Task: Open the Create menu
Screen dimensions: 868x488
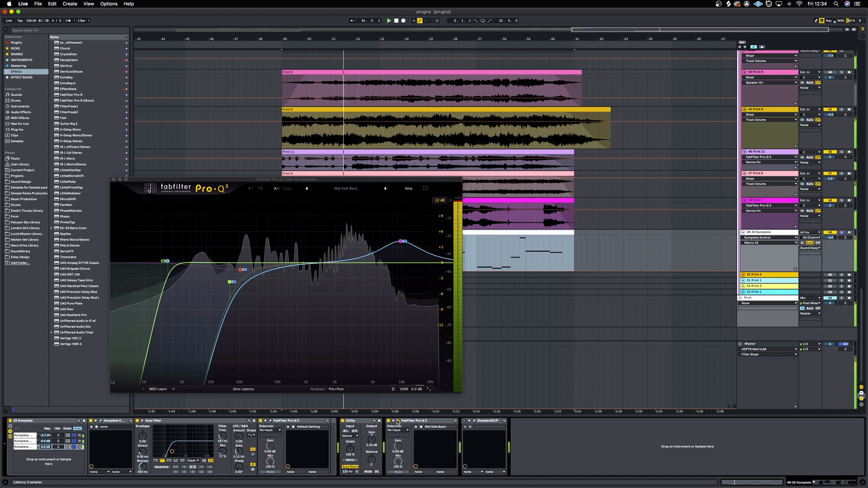Action: (x=70, y=4)
